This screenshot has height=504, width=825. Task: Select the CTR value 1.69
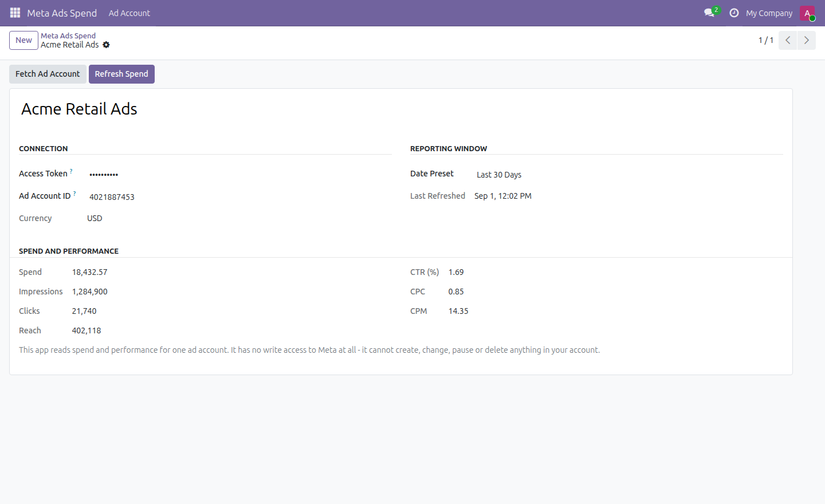click(456, 272)
